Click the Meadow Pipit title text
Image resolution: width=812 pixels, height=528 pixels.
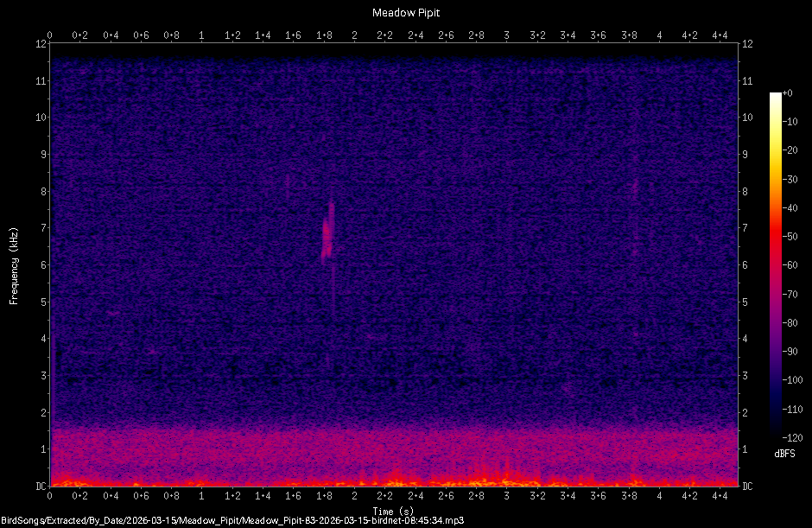point(405,12)
